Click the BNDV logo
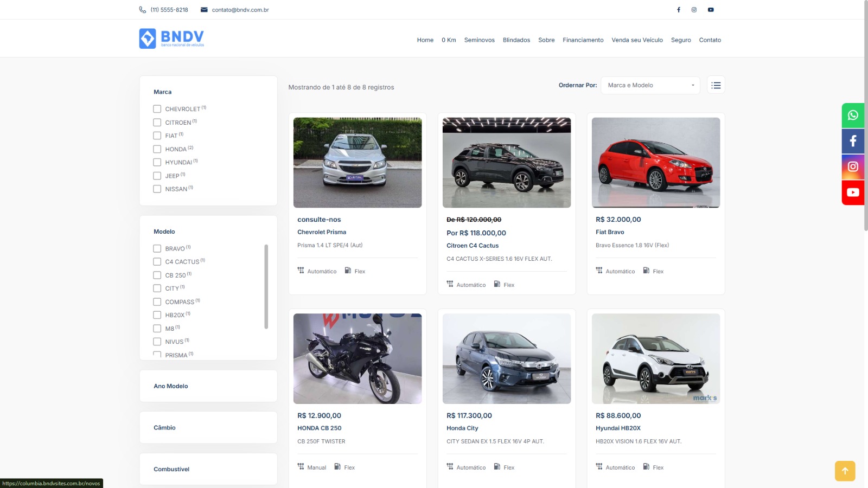The height and width of the screenshot is (488, 868). click(x=171, y=38)
